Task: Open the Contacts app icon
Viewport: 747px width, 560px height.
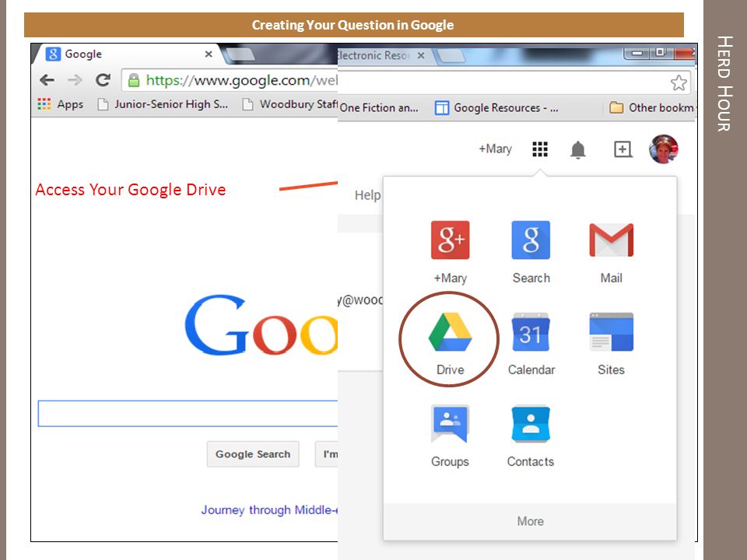Action: click(x=531, y=423)
